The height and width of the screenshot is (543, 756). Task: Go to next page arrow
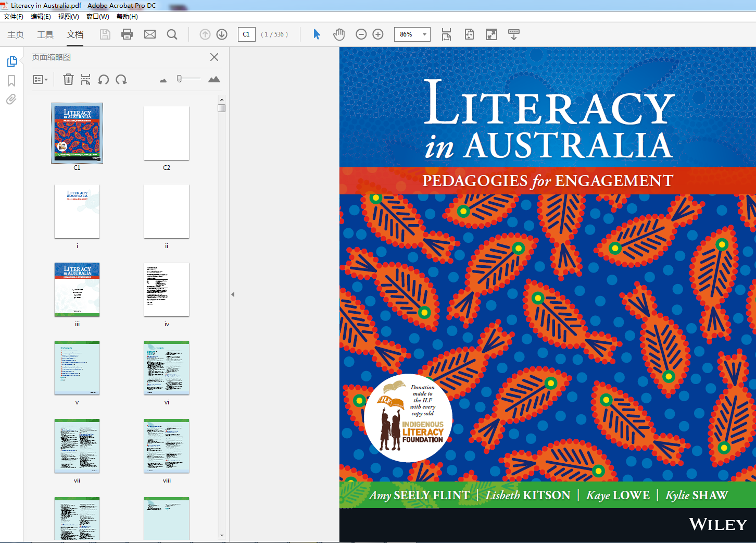[x=222, y=34]
